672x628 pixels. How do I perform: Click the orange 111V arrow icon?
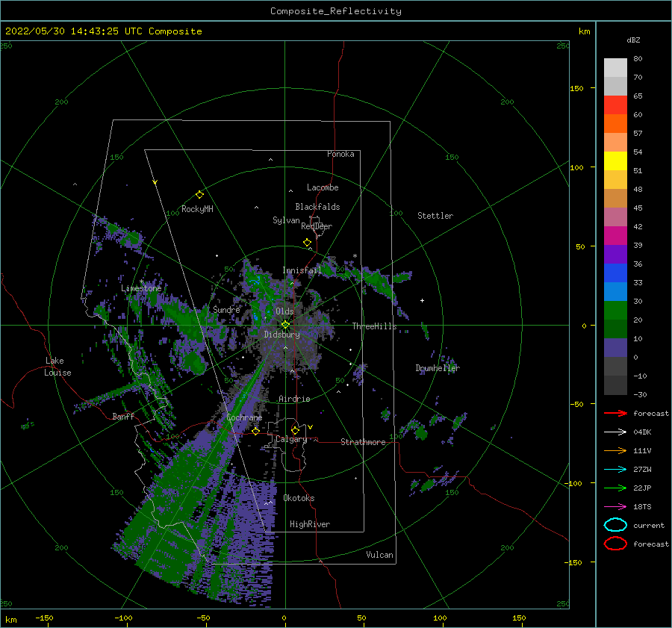coord(615,450)
